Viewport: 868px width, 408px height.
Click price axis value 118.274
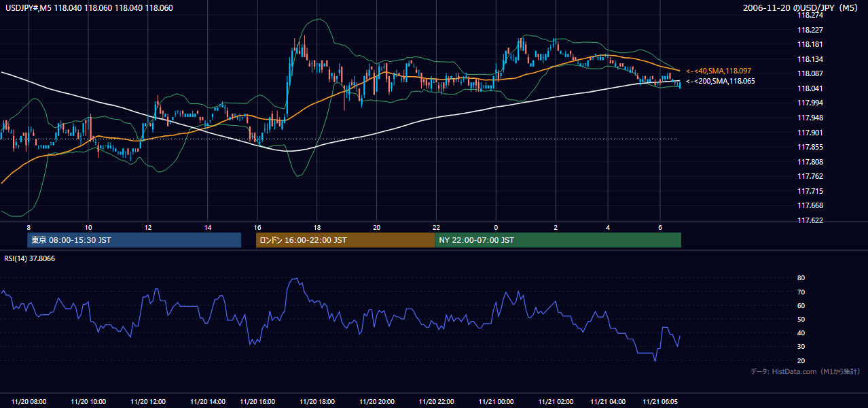(810, 15)
